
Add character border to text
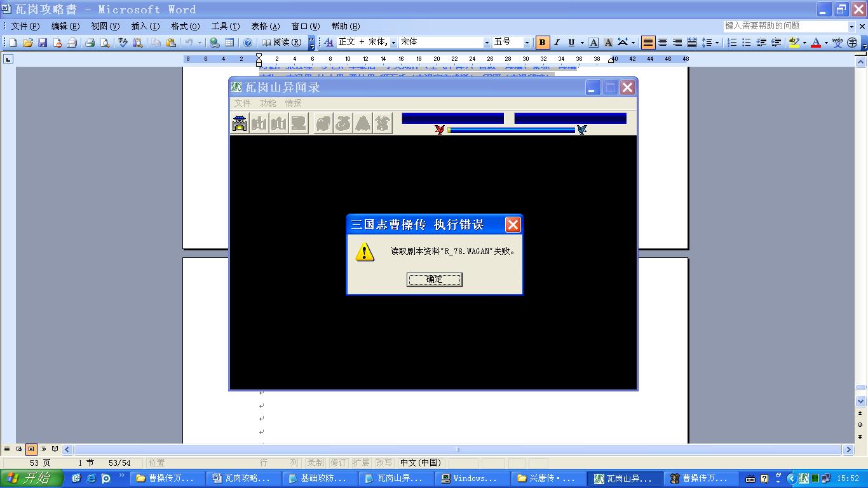click(593, 43)
